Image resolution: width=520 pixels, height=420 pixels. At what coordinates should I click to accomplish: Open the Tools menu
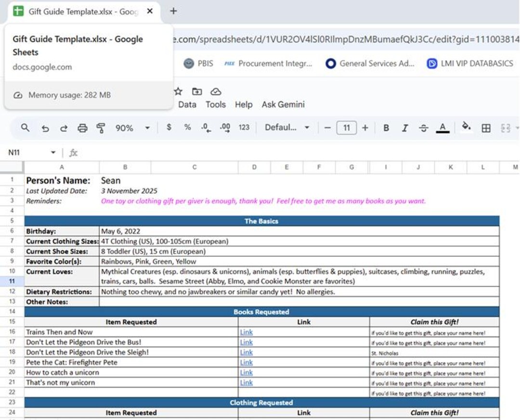(x=216, y=104)
